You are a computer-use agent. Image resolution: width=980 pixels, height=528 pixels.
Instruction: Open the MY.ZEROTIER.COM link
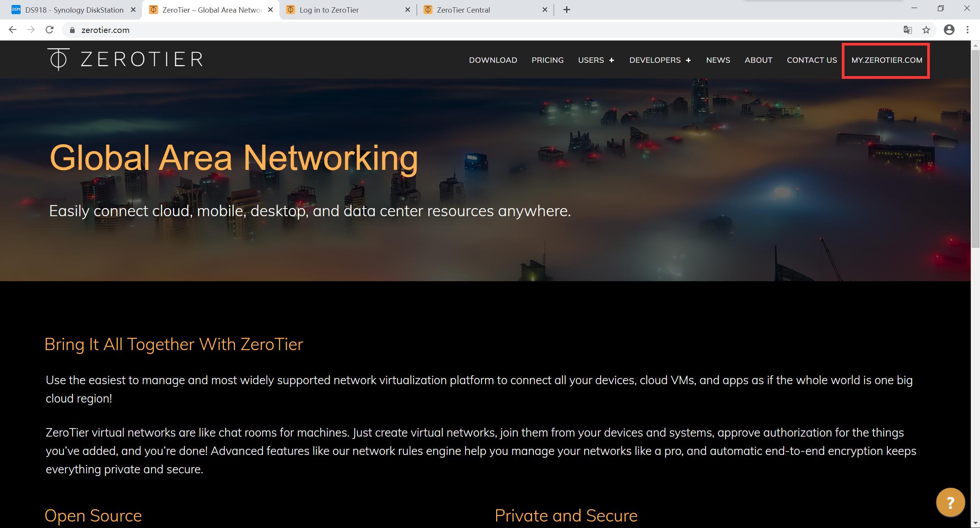(887, 60)
